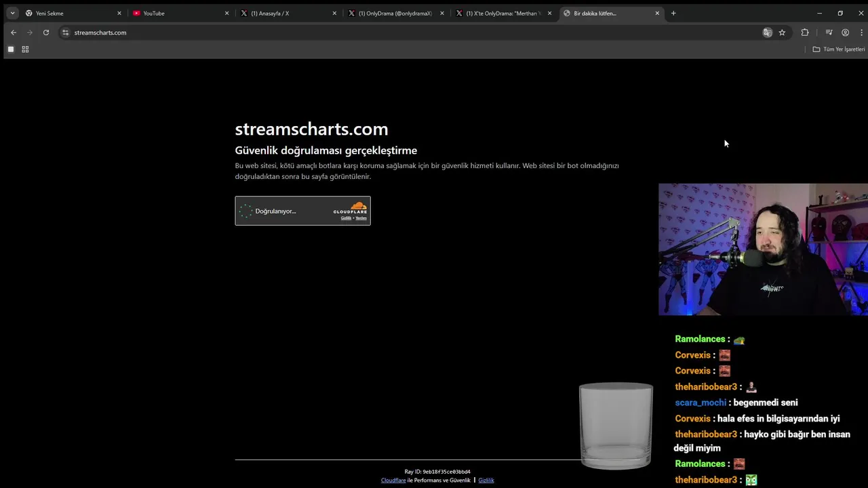Switch to the OnlyDrama (@onlydramaX) tab
868x488 pixels.
396,13
